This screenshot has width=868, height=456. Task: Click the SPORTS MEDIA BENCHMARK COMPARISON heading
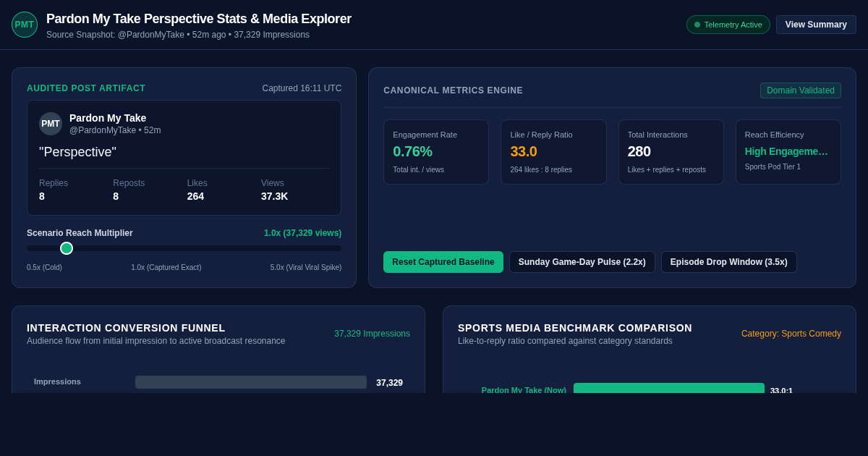pyautogui.click(x=575, y=328)
